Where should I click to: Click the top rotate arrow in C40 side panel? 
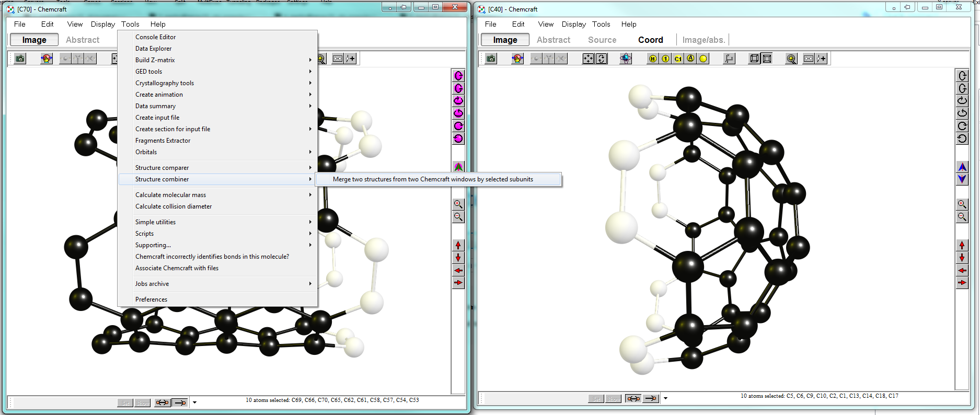point(962,76)
